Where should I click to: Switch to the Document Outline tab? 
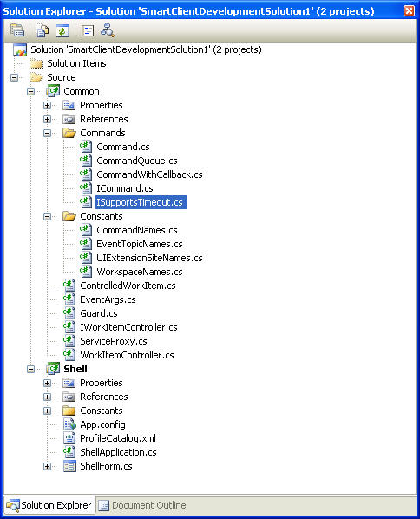(142, 505)
